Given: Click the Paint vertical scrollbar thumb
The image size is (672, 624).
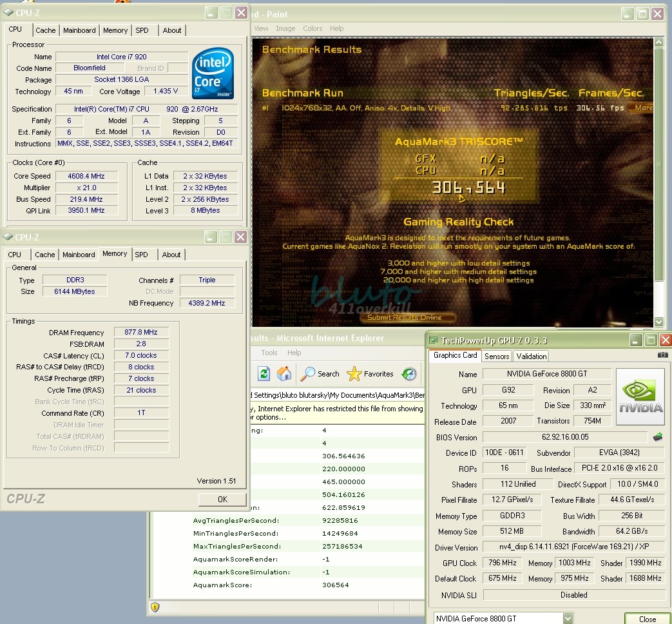Looking at the screenshot, I should (x=658, y=164).
